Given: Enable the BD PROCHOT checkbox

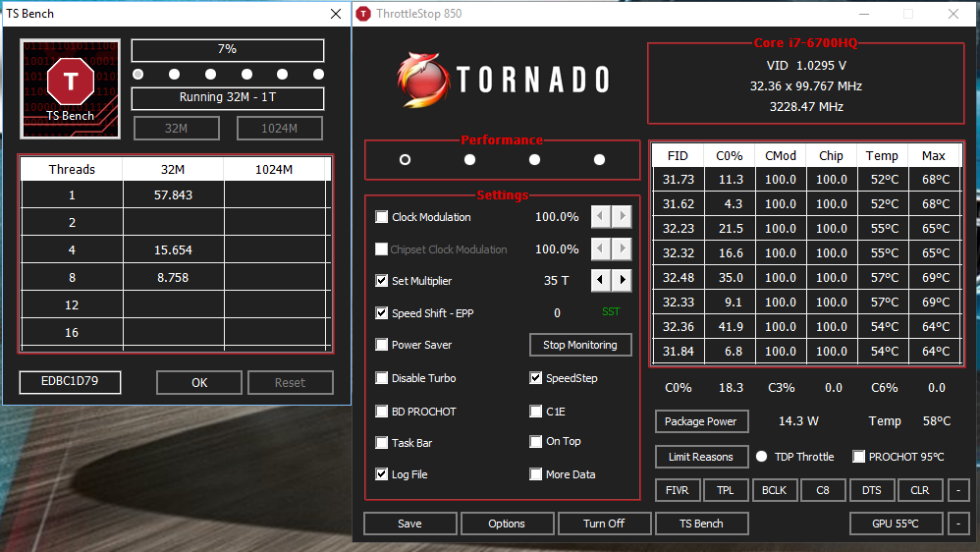Looking at the screenshot, I should (381, 411).
